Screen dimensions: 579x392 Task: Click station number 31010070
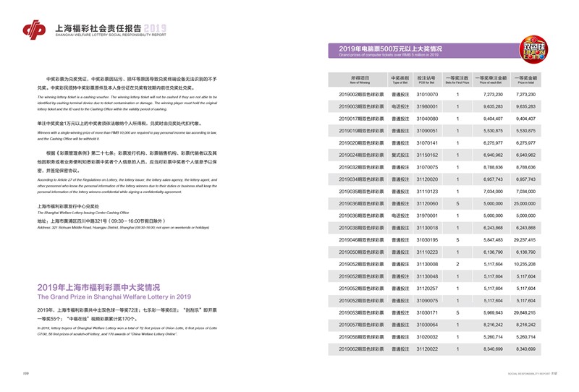coord(427,95)
